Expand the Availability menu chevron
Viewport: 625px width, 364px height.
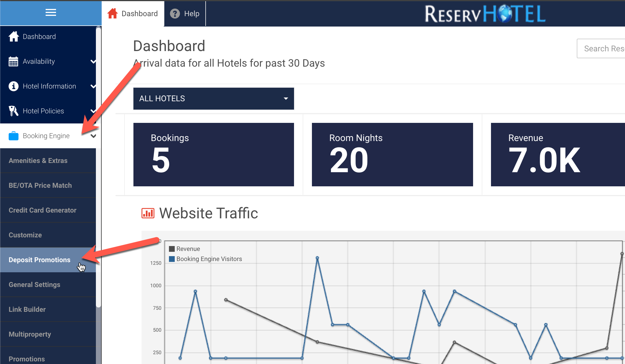click(93, 61)
